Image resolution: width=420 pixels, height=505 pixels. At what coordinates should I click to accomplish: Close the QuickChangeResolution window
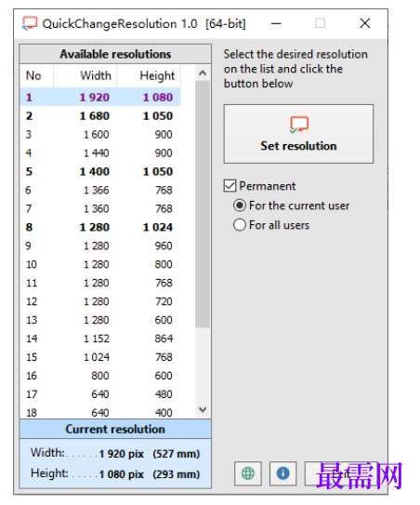tap(364, 23)
